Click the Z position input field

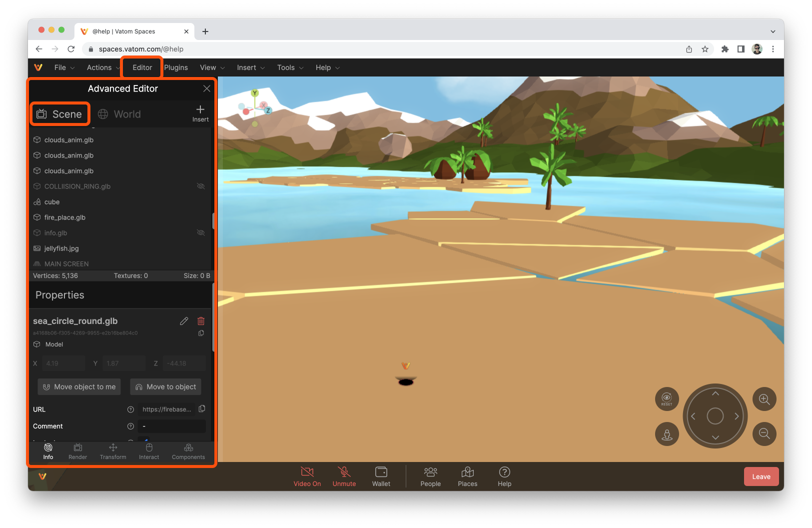point(184,363)
